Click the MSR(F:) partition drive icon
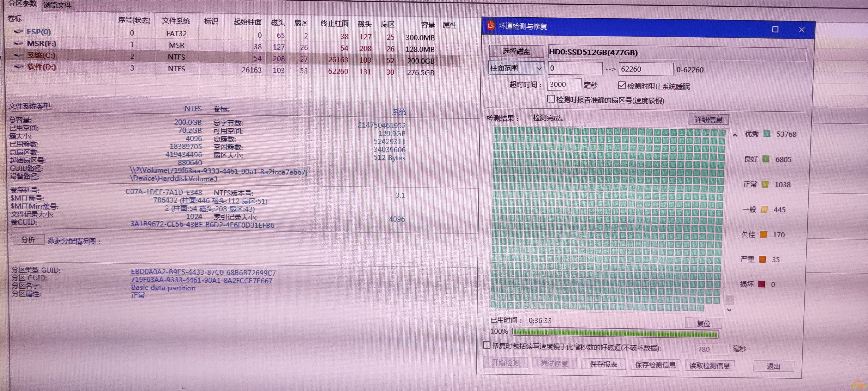Screen dimensions: 868x391 click(18, 43)
